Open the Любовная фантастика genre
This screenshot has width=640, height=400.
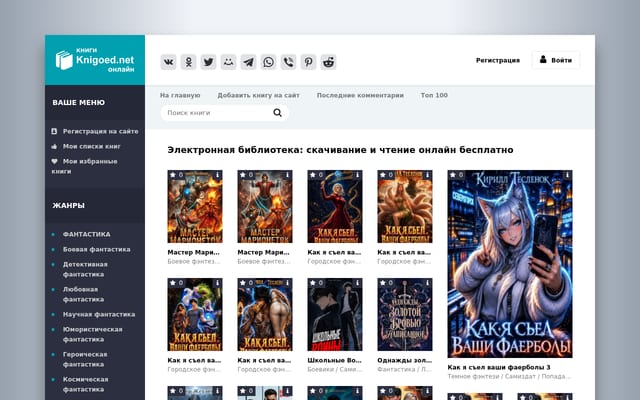coord(83,294)
